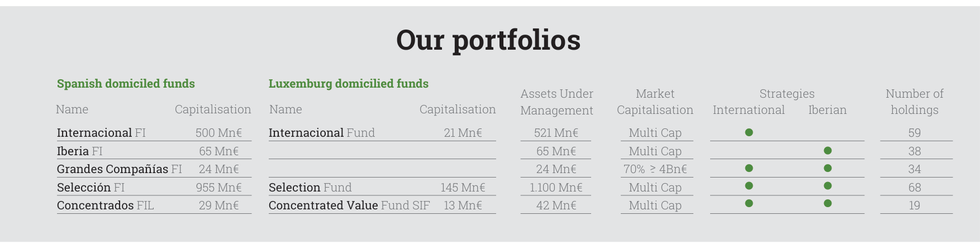Viewport: 980px width, 249px height.
Task: Open the Selection Fund entry
Action: click(x=310, y=188)
